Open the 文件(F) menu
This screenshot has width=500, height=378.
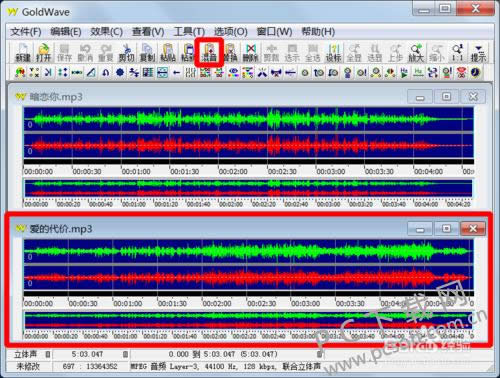(x=26, y=32)
